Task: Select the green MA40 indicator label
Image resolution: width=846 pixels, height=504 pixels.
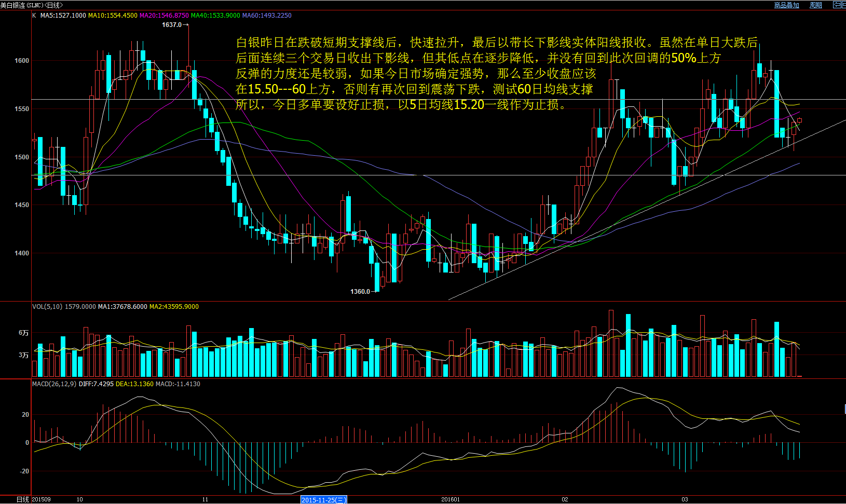Action: click(215, 16)
